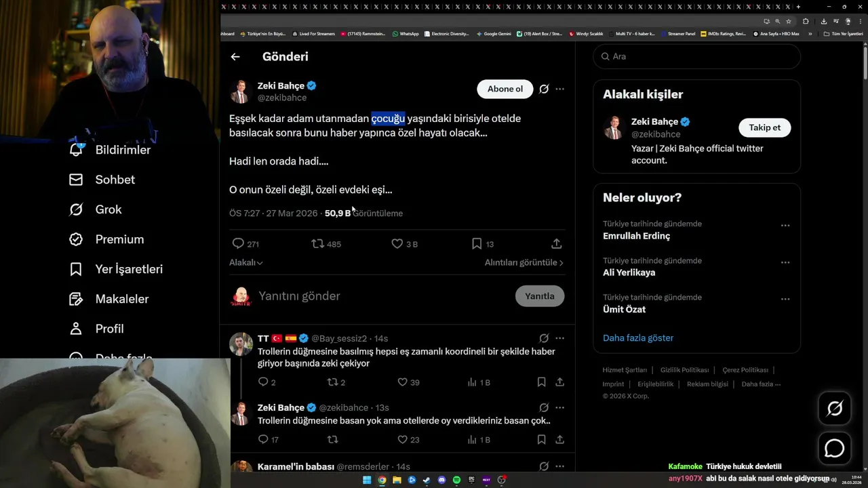
Task: Like TT's comment with 39 likes
Action: (x=402, y=382)
